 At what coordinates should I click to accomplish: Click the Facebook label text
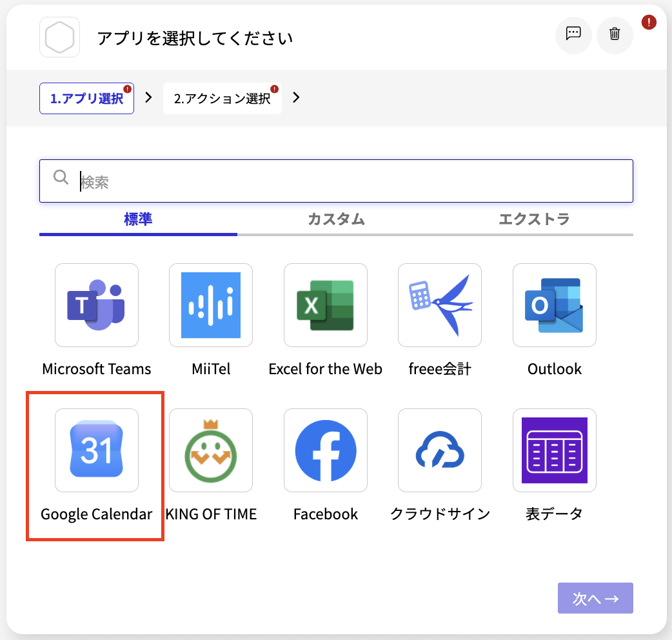(326, 514)
